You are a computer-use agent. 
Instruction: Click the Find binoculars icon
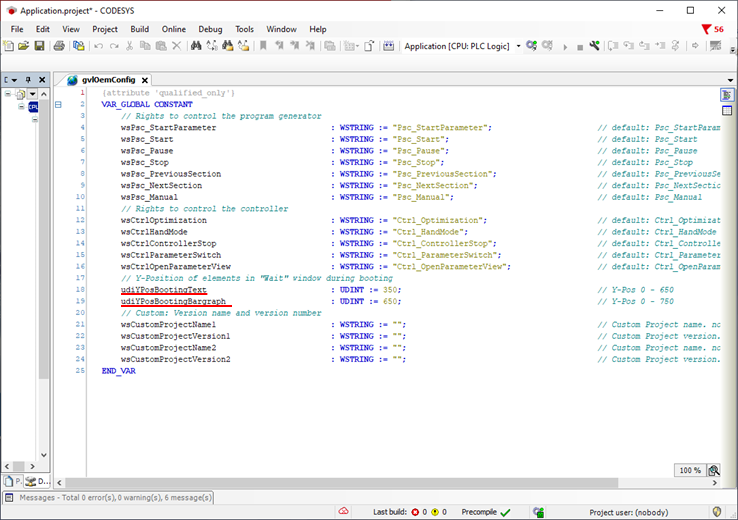tap(196, 46)
